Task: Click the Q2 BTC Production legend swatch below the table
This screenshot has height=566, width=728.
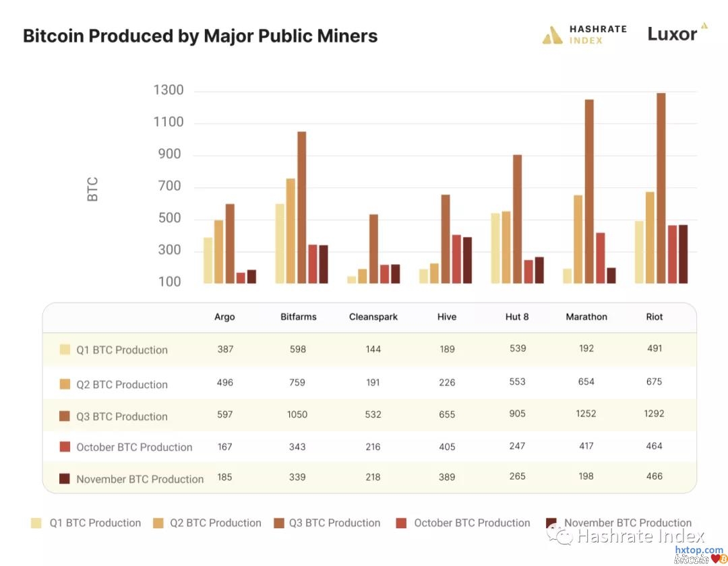Action: (158, 523)
